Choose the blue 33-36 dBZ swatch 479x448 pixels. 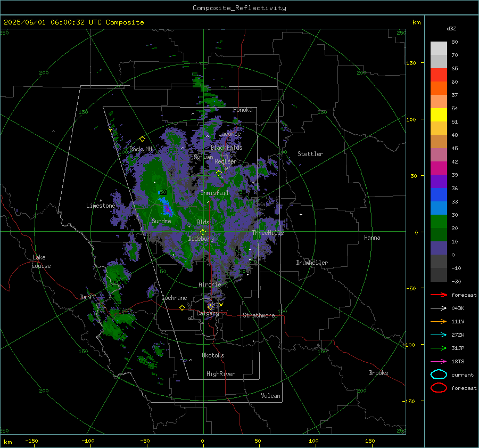coord(439,195)
